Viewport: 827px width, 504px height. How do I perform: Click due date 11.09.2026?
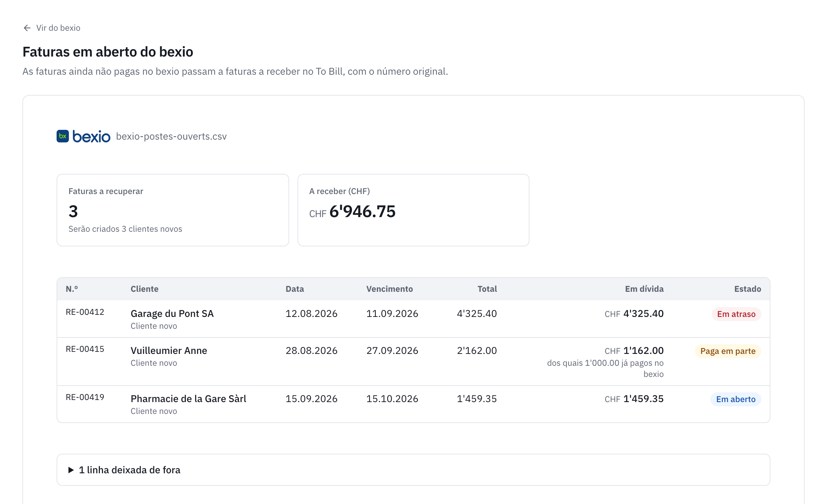click(x=392, y=314)
